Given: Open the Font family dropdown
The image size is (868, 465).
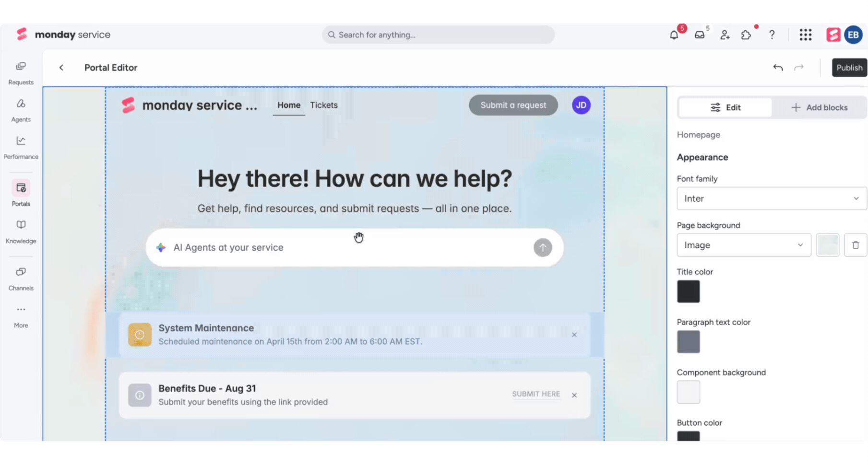Looking at the screenshot, I should (x=772, y=198).
